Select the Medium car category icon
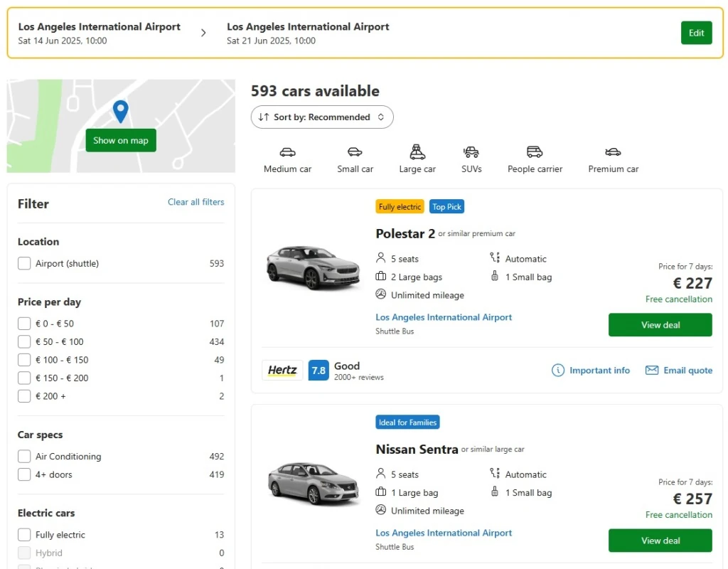This screenshot has width=728, height=569. [287, 153]
